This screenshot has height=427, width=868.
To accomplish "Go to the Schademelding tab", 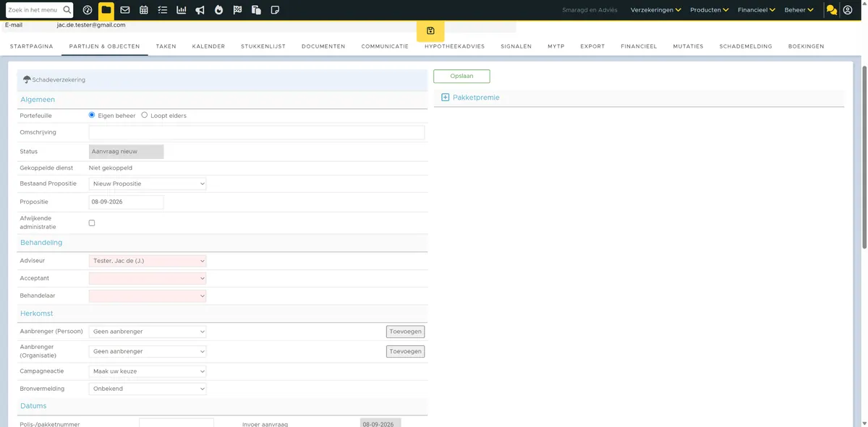I will click(746, 46).
